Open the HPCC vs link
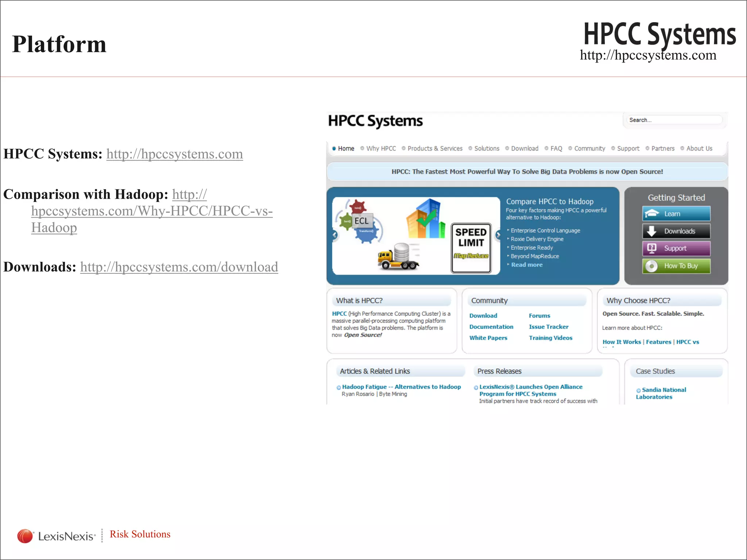The image size is (747, 560). coord(688,342)
